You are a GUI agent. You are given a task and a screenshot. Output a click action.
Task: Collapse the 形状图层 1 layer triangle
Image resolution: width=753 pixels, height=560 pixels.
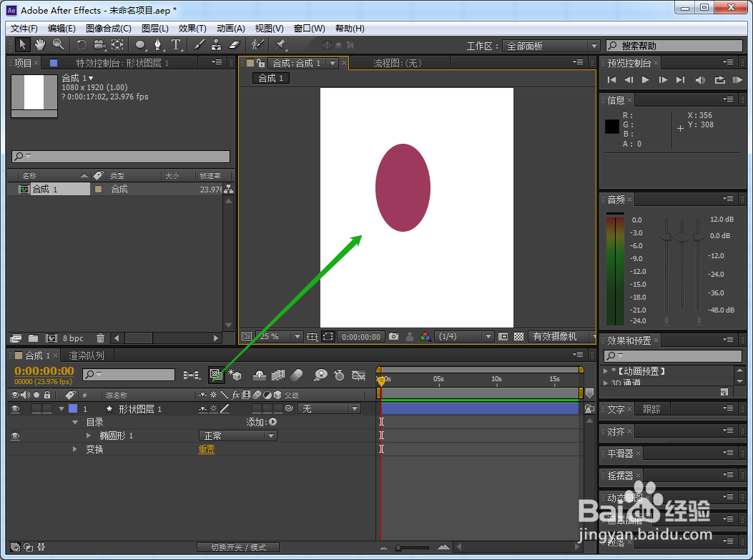coord(61,408)
